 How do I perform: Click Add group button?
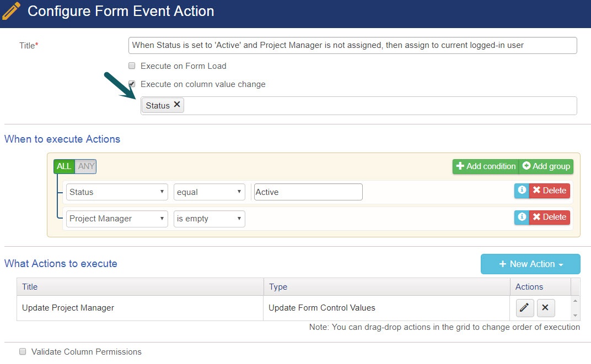click(546, 166)
